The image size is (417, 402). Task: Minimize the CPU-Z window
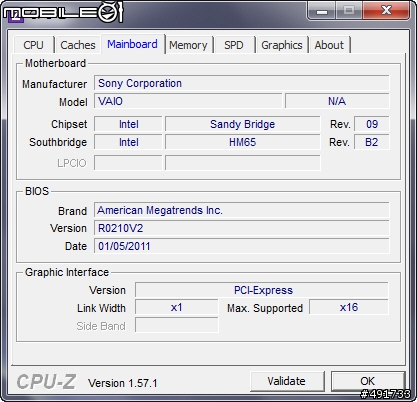pyautogui.click(x=322, y=11)
